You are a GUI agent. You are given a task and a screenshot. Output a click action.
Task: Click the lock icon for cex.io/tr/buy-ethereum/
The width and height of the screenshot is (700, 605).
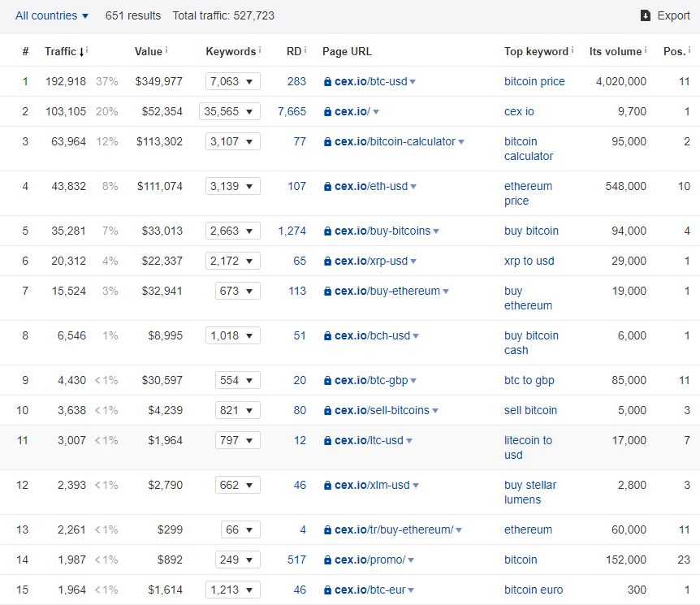tap(328, 530)
